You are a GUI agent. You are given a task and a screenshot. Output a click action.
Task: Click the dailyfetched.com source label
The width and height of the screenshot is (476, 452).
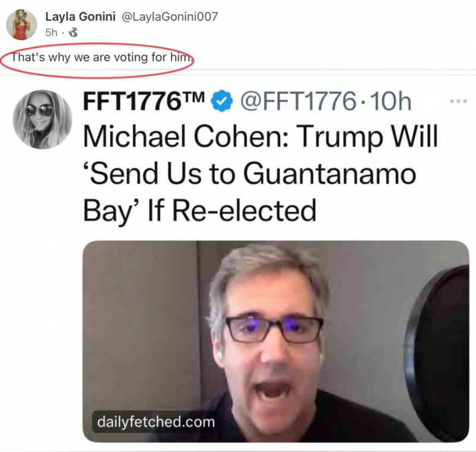click(156, 422)
